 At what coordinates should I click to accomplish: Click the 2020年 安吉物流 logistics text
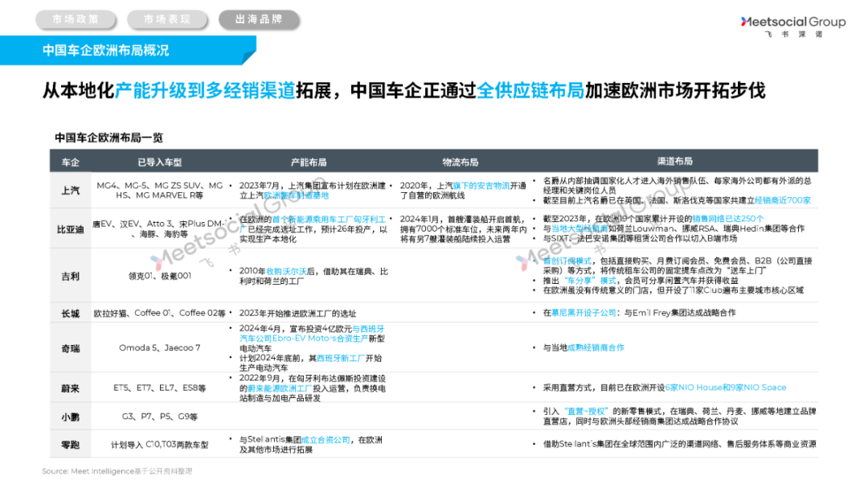(463, 191)
